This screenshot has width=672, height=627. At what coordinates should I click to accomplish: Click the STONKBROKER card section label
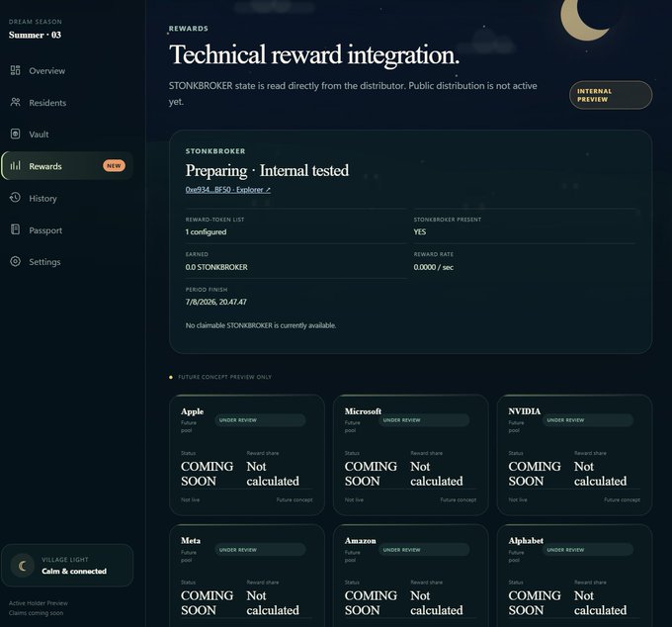tap(215, 151)
